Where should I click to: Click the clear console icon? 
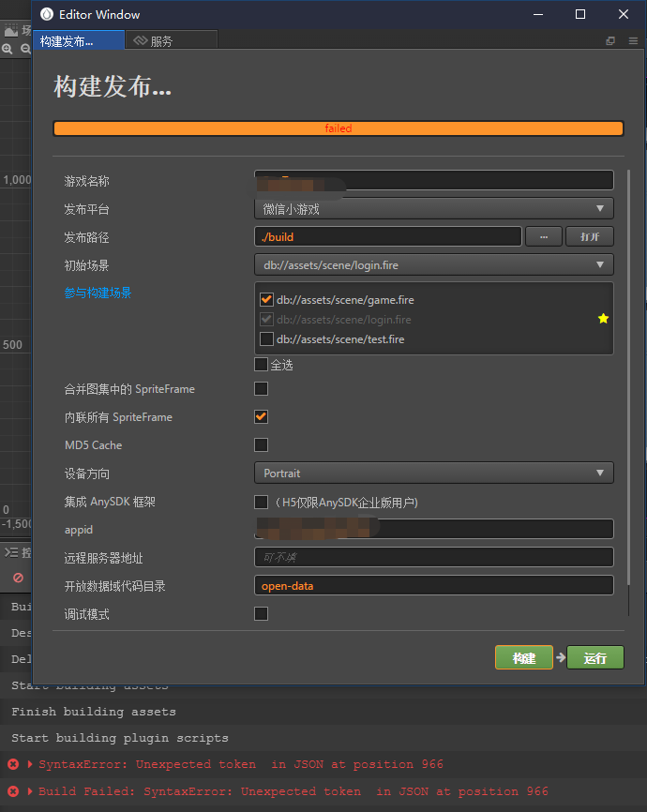tap(18, 578)
